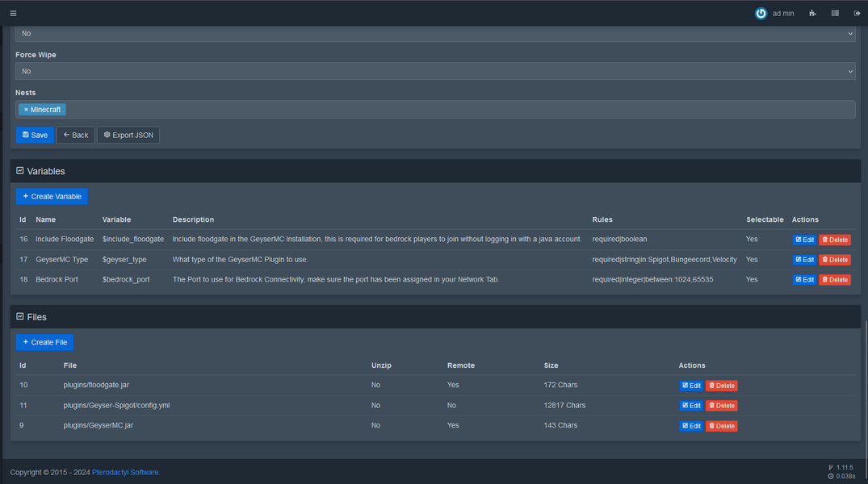Click the admin username in the navbar

tap(782, 13)
